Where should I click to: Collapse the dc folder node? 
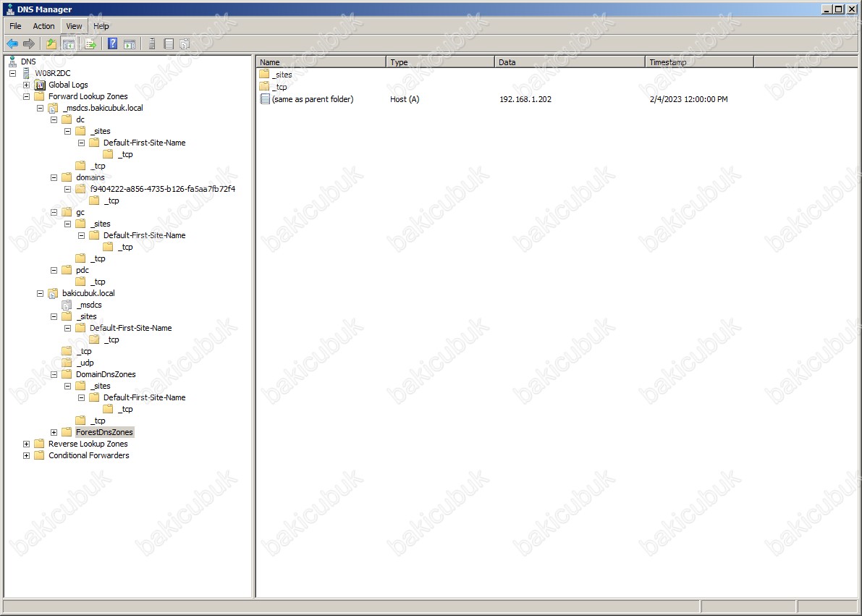click(x=54, y=119)
